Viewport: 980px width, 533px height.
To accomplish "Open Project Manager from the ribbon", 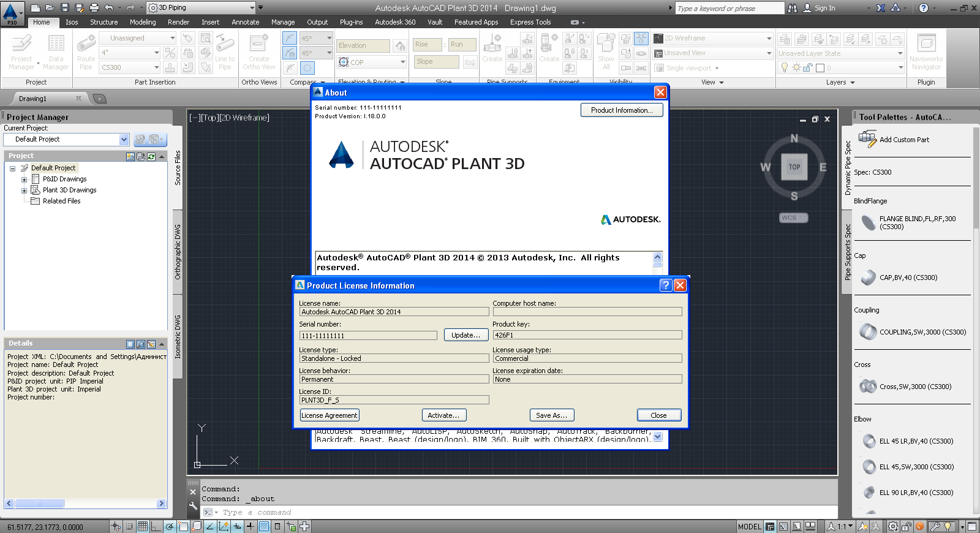I will pyautogui.click(x=21, y=52).
